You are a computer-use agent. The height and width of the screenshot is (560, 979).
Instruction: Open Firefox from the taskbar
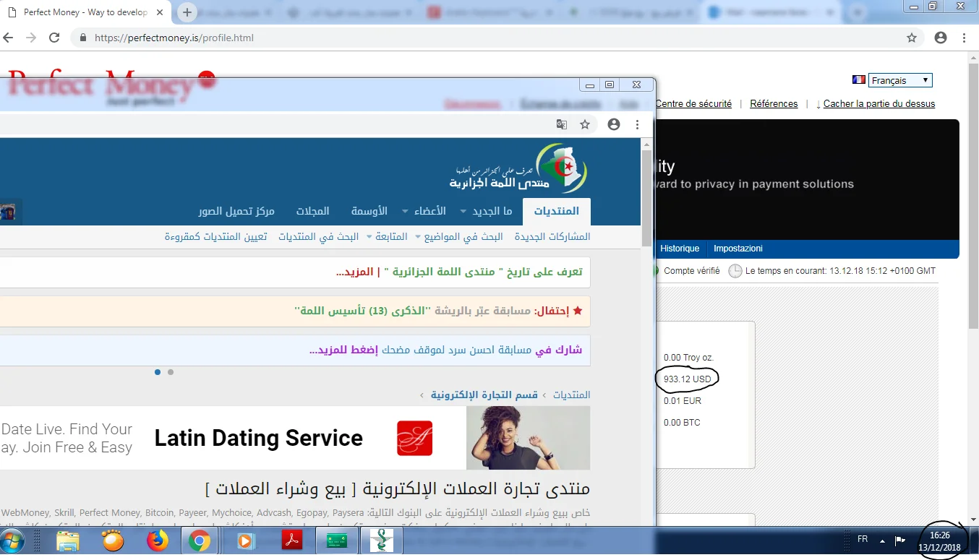point(157,540)
